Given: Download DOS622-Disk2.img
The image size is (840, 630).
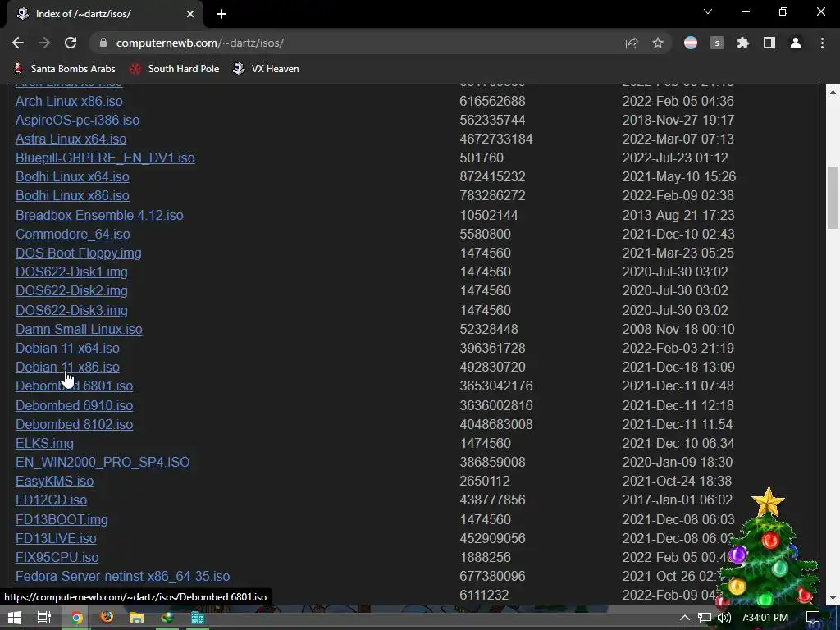Looking at the screenshot, I should click(x=72, y=291).
